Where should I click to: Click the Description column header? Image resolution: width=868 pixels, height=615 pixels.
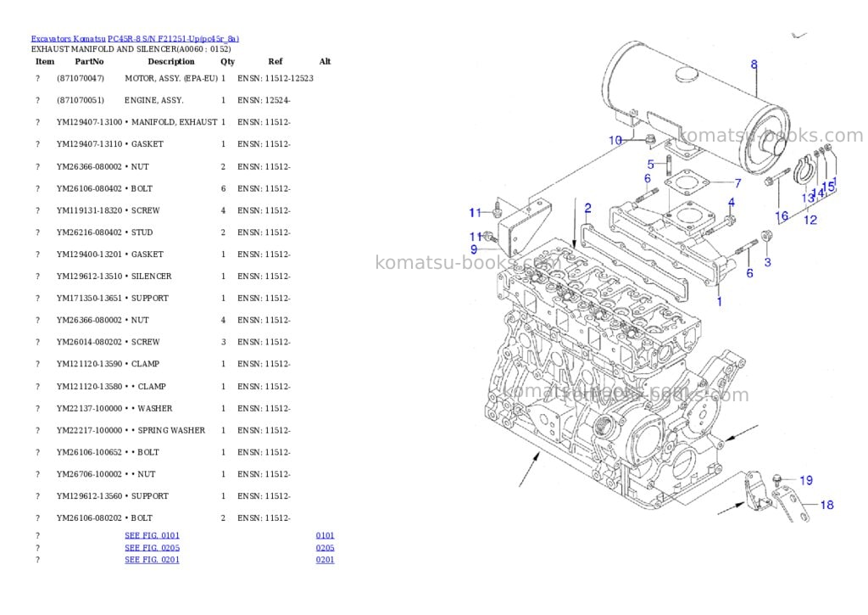[171, 61]
